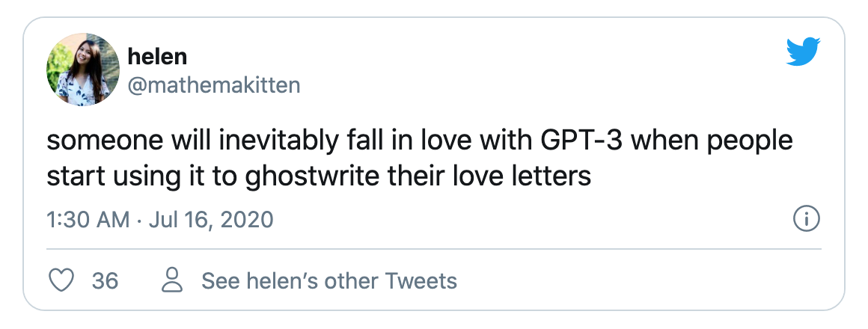The height and width of the screenshot is (329, 868).
Task: Open the @mathemakitten handle link
Action: click(x=214, y=84)
